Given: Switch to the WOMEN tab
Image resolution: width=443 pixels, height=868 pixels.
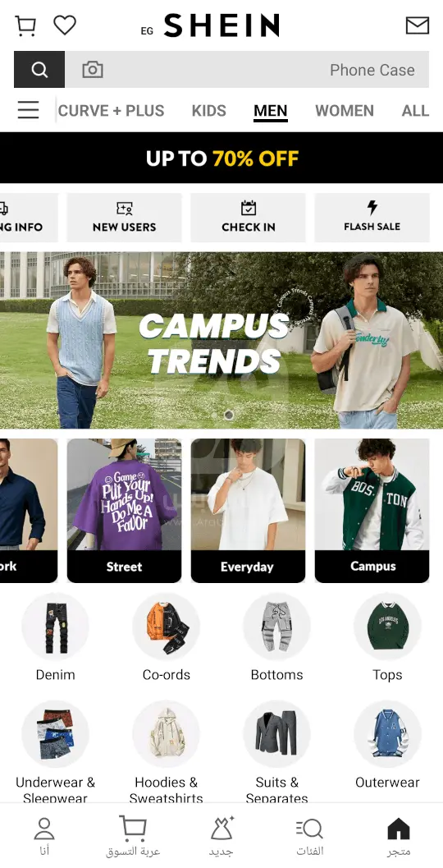Looking at the screenshot, I should tap(345, 111).
